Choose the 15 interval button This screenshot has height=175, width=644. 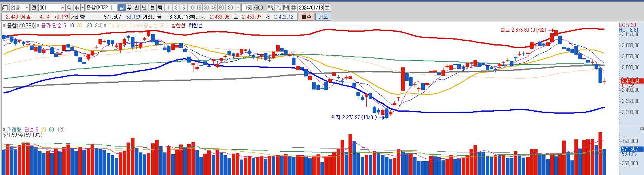[x=199, y=8]
